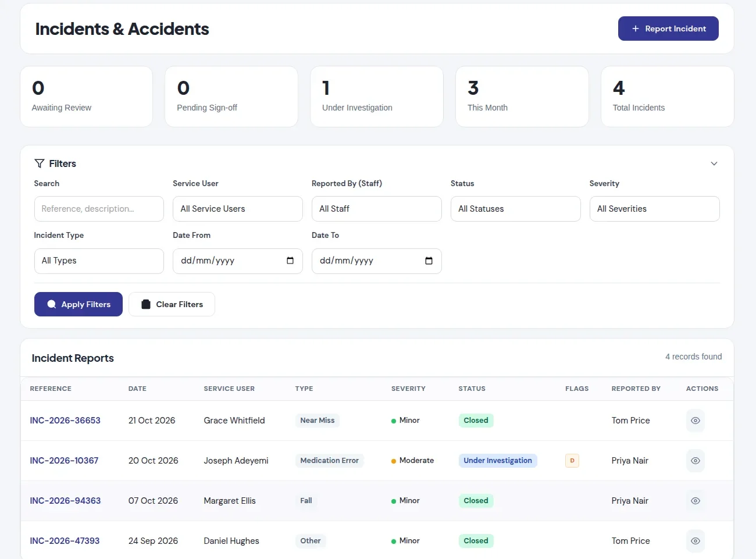View incident INC-2026-36653 via eye icon
The image size is (756, 559).
pyautogui.click(x=696, y=421)
